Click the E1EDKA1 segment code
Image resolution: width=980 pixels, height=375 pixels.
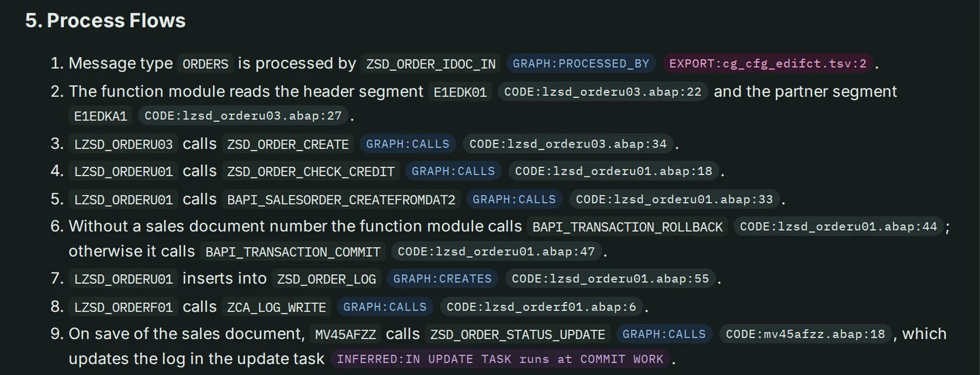click(101, 116)
